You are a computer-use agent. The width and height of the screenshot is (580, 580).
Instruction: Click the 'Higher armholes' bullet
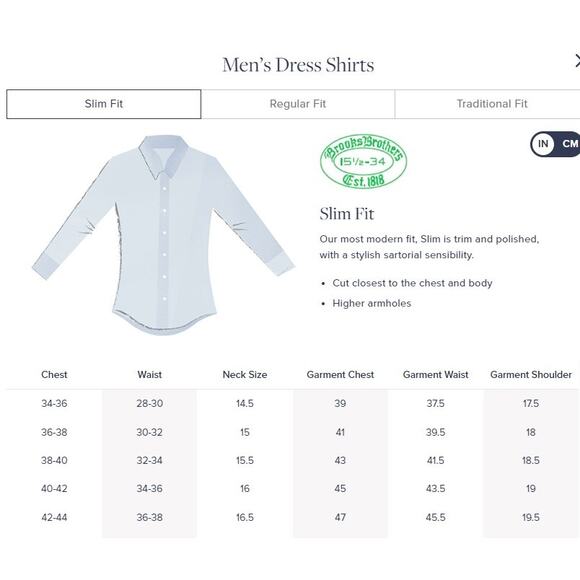[x=372, y=304]
